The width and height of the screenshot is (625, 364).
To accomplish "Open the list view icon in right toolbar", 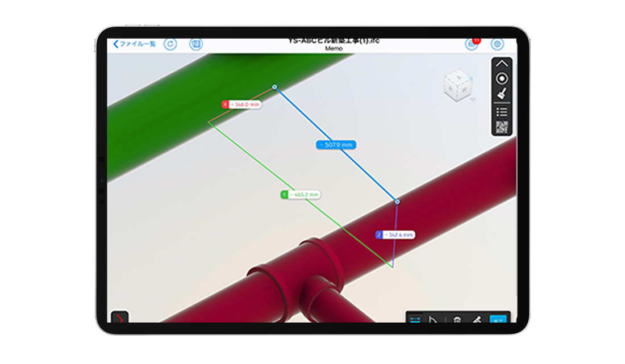I will tap(502, 112).
